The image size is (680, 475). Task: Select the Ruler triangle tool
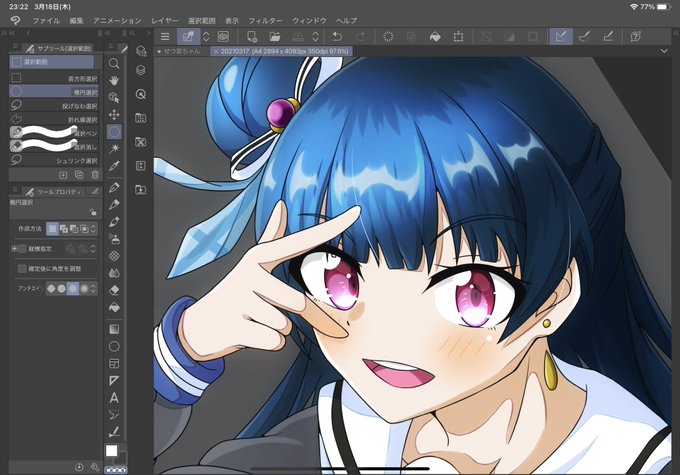[x=114, y=380]
